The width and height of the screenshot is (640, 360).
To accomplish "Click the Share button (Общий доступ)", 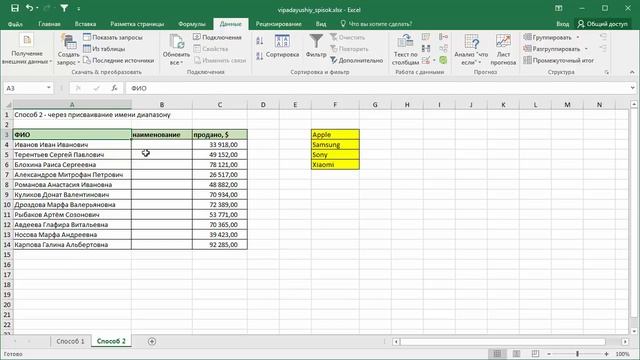I will (602, 24).
